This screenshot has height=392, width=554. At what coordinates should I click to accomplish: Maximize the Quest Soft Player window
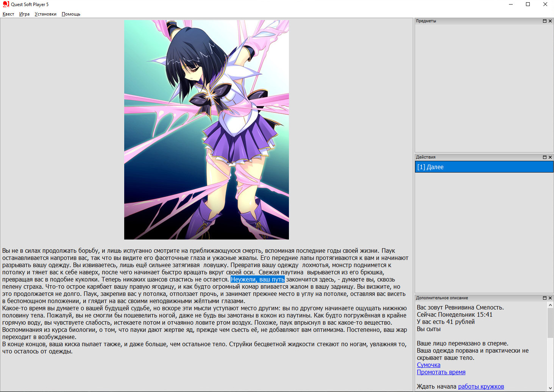[x=528, y=5]
